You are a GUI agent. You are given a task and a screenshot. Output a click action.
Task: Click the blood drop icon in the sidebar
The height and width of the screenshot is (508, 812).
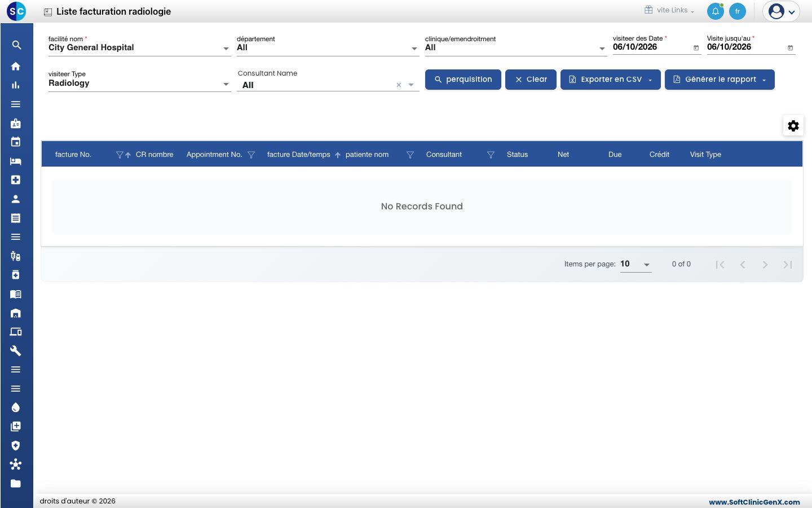click(x=16, y=408)
